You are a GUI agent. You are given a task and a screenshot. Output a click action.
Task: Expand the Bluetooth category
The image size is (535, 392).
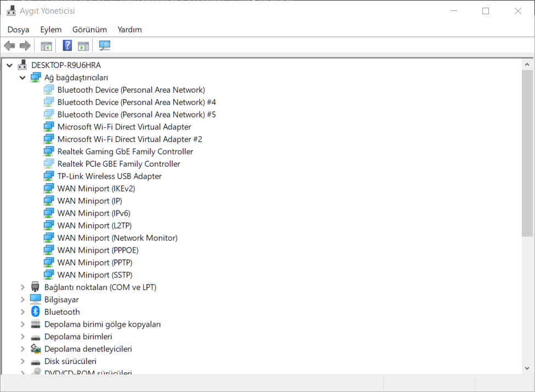[22, 312]
